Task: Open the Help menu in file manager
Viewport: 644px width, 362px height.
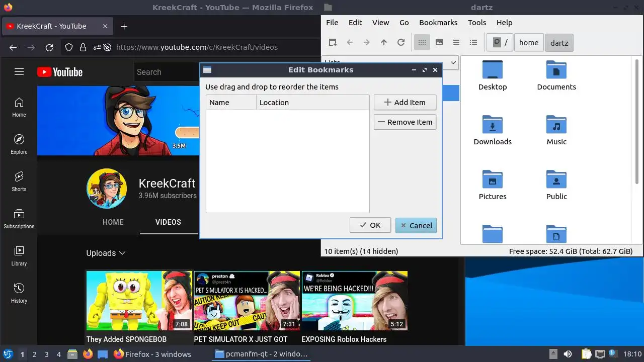Action: (x=504, y=23)
